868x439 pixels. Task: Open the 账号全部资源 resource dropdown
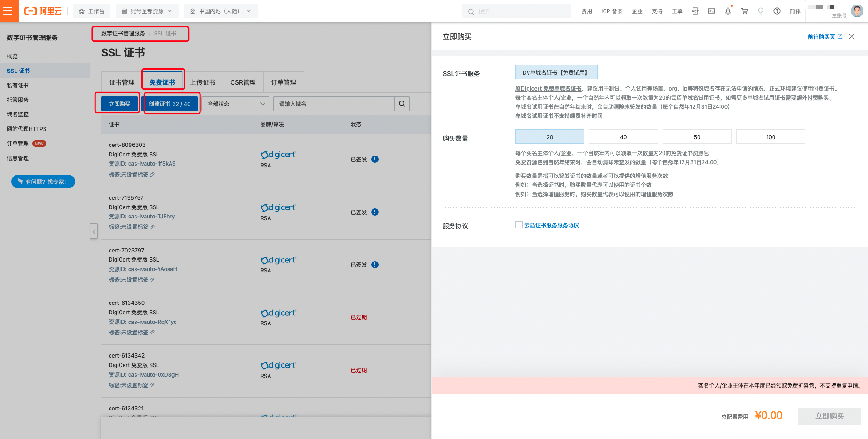click(x=147, y=11)
